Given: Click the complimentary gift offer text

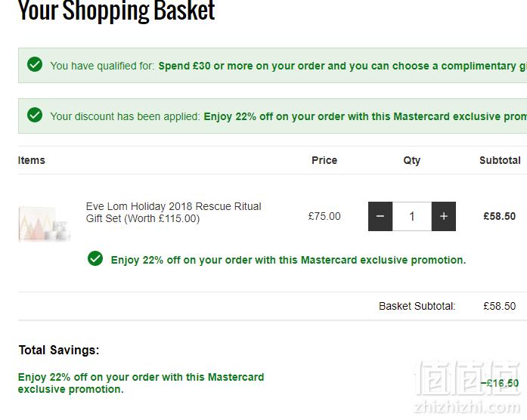Looking at the screenshot, I should click(x=343, y=66).
